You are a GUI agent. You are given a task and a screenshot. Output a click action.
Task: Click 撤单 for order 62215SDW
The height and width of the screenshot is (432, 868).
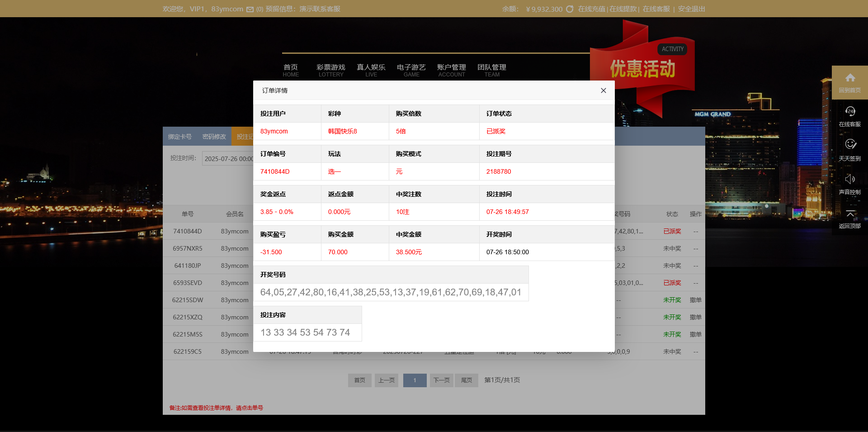[695, 300]
